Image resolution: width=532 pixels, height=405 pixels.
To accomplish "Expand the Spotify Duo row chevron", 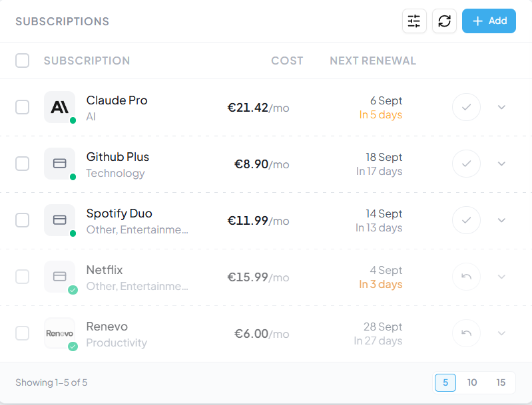I will pos(501,220).
